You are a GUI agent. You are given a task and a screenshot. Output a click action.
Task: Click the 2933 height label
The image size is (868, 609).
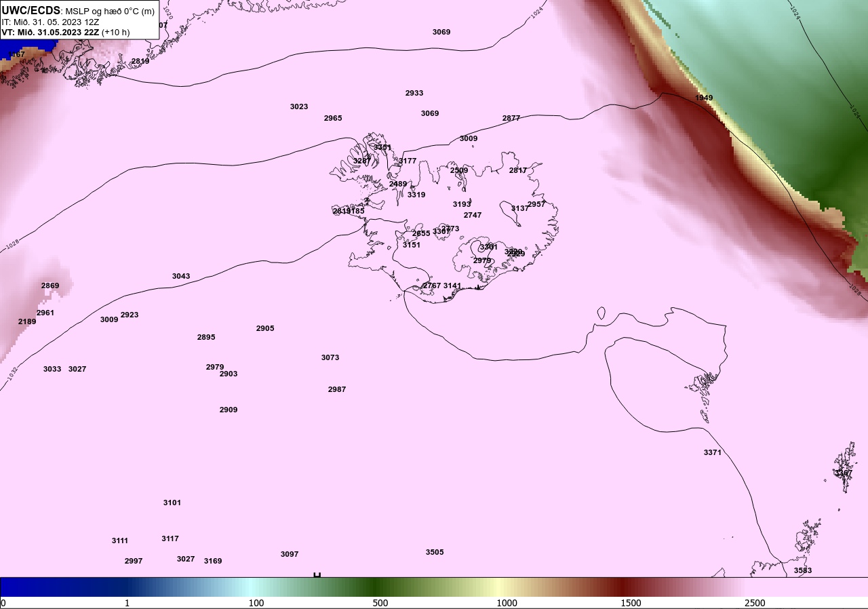(x=414, y=93)
